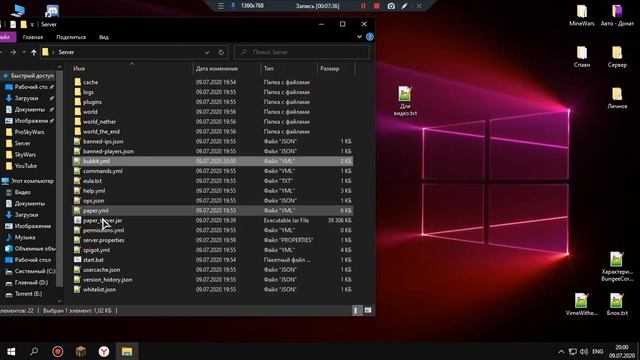Select commands.yml file

[213, 171]
